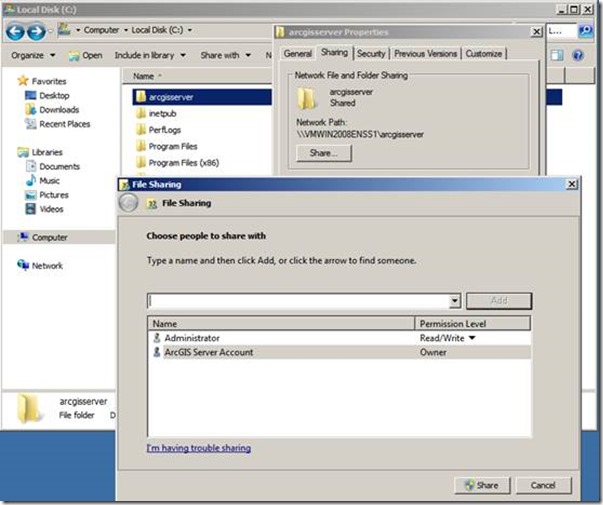
Task: Click the Explorer help question mark icon
Action: [x=578, y=55]
